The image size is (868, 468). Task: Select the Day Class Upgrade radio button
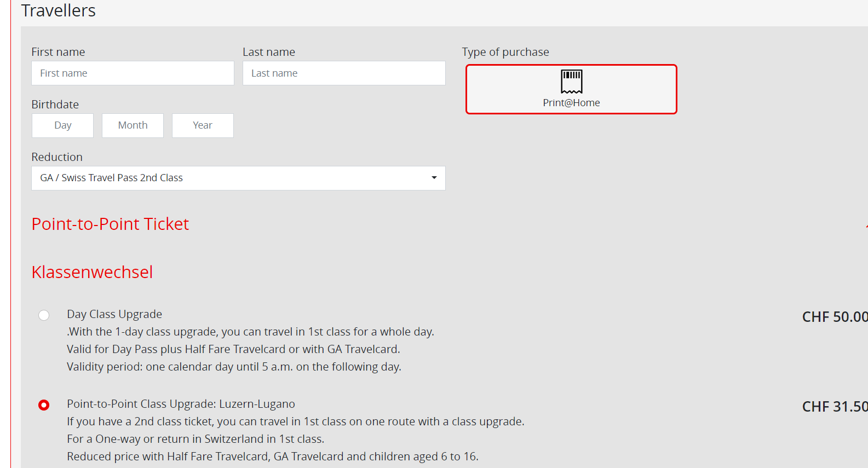pos(44,315)
